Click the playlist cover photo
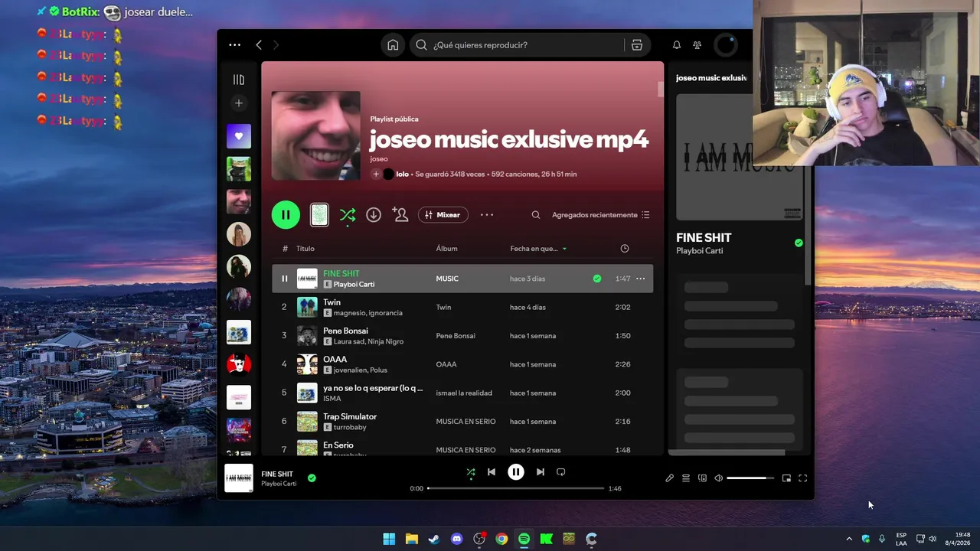Screen dimensions: 980x551 pos(315,136)
